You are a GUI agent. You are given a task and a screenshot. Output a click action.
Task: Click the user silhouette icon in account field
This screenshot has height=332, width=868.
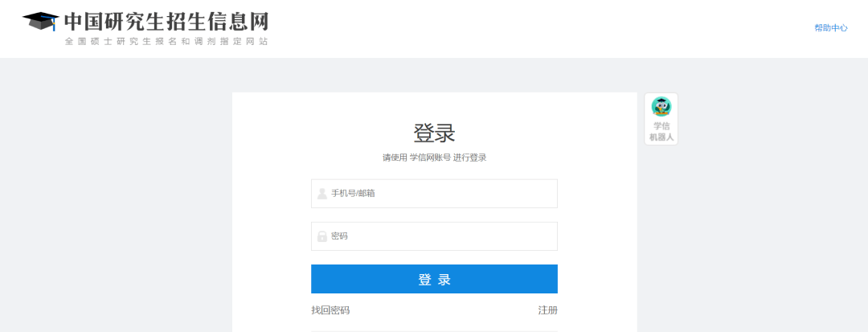point(321,194)
